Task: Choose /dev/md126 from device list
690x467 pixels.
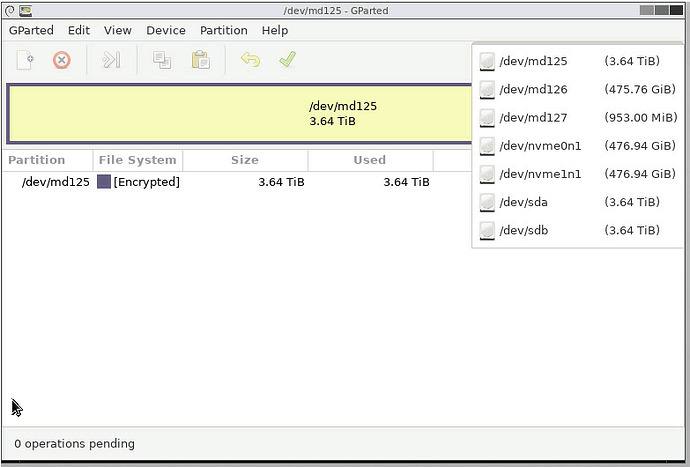Action: click(578, 89)
